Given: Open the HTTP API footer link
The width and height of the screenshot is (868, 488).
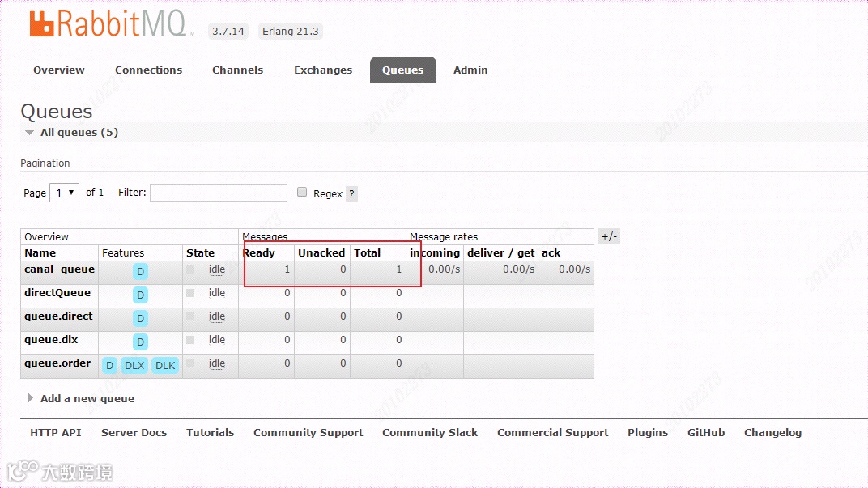Looking at the screenshot, I should [55, 433].
